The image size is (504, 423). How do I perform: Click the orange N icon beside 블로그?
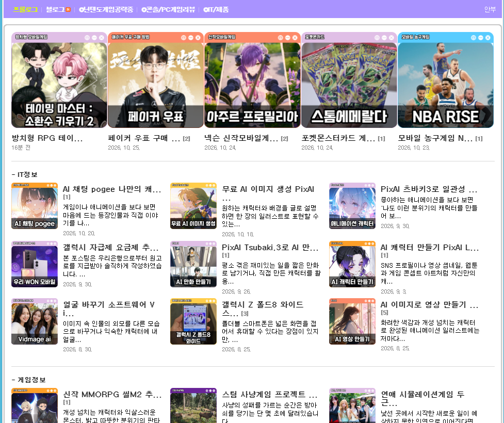[x=68, y=10]
